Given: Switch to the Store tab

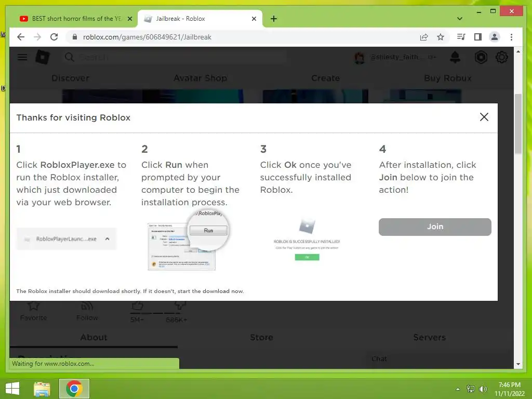Looking at the screenshot, I should 262,337.
